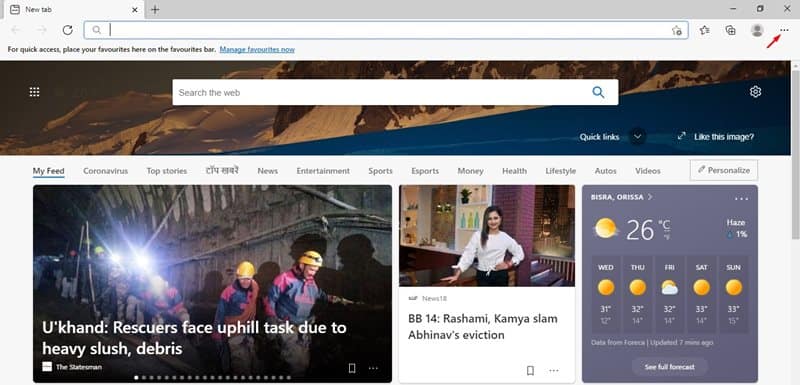Click the browser back arrow
Viewport: 800px width, 385px height.
[x=16, y=30]
